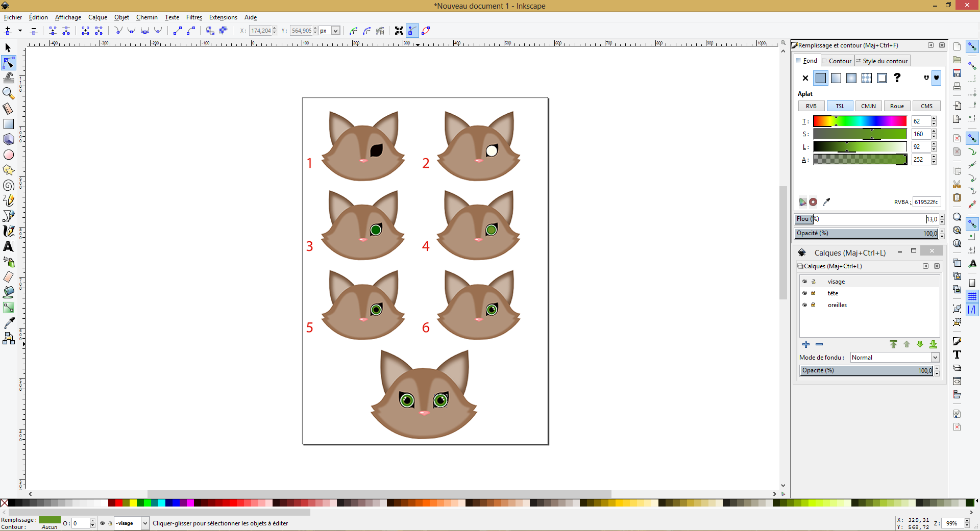Viewport: 980px width, 531px height.
Task: Click the hue T color slider
Action: pos(860,121)
